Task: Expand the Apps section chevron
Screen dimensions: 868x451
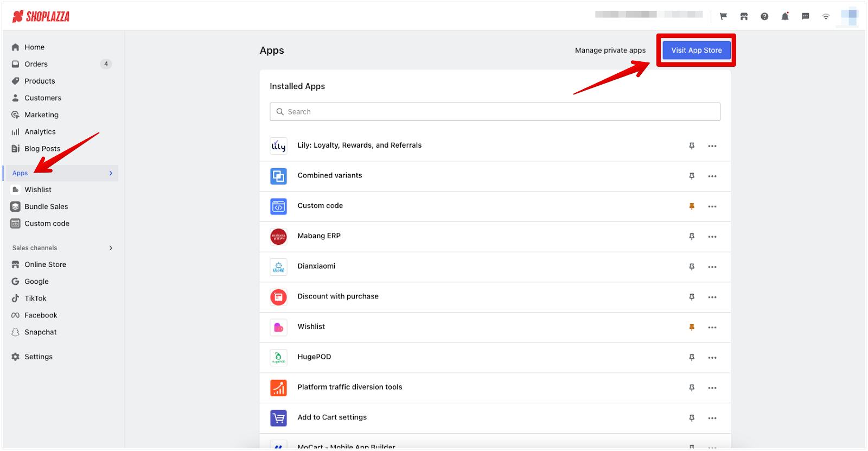Action: [x=111, y=173]
